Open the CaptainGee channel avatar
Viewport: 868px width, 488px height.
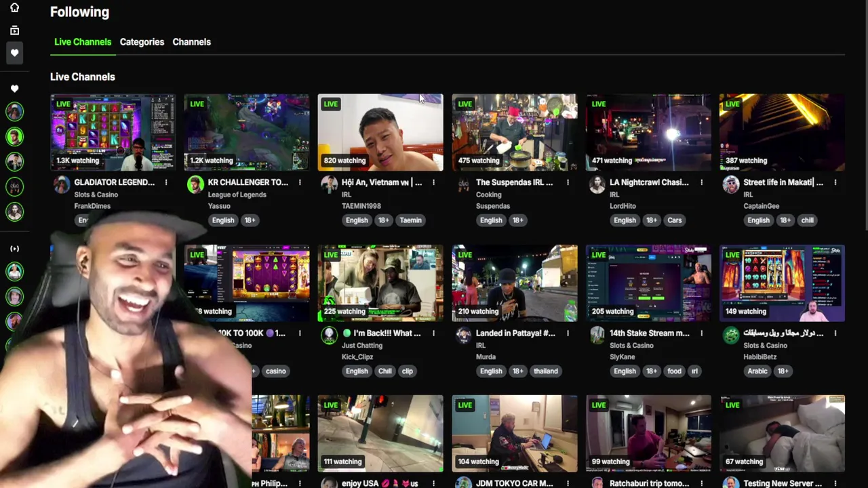(730, 185)
